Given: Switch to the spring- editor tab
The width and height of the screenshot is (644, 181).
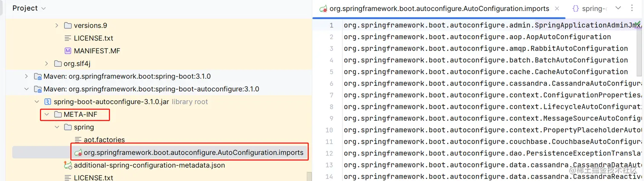Looking at the screenshot, I should [594, 8].
